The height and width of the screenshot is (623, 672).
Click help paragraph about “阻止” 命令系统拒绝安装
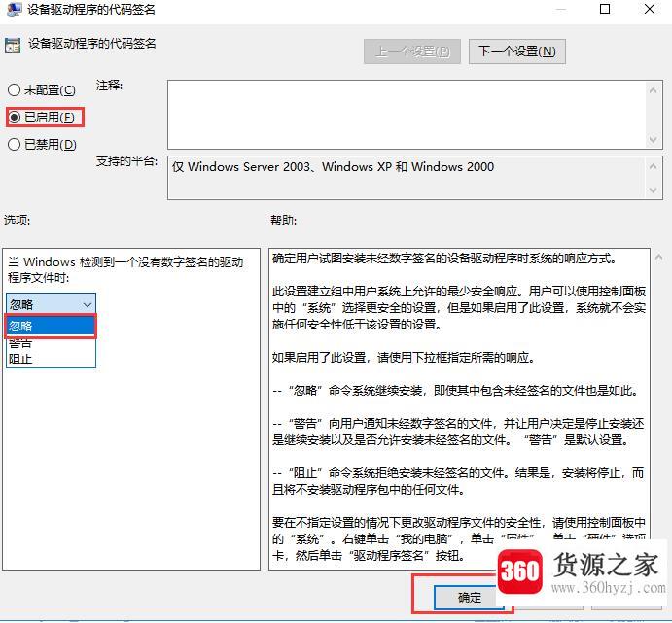(x=458, y=481)
